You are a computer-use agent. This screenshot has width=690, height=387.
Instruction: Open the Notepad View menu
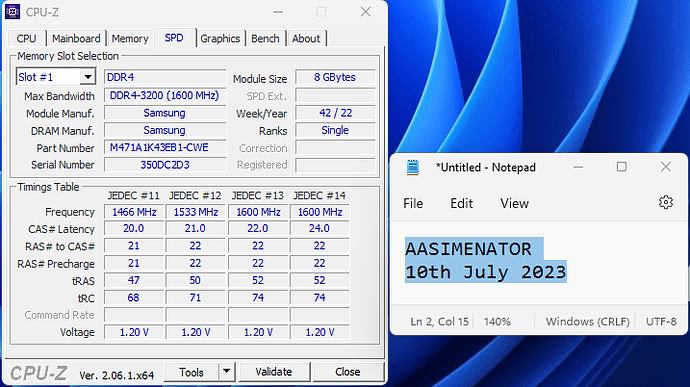point(514,203)
